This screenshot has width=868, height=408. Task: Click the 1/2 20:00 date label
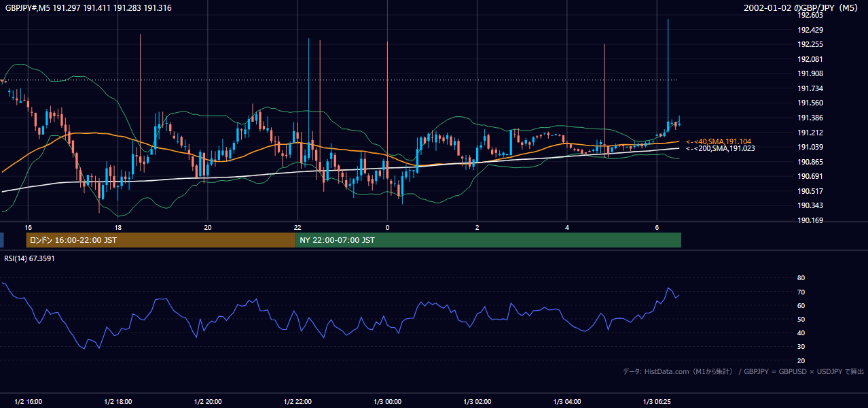pos(208,401)
